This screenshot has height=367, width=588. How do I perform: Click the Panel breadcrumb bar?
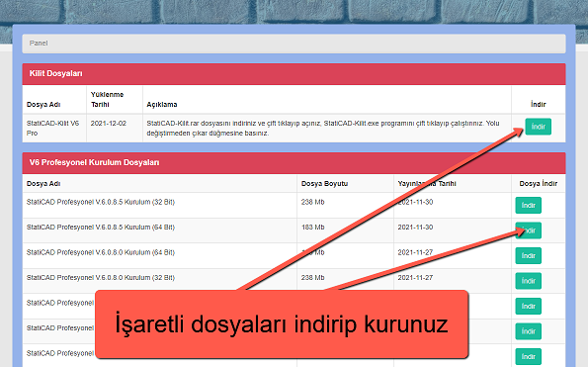tap(294, 44)
